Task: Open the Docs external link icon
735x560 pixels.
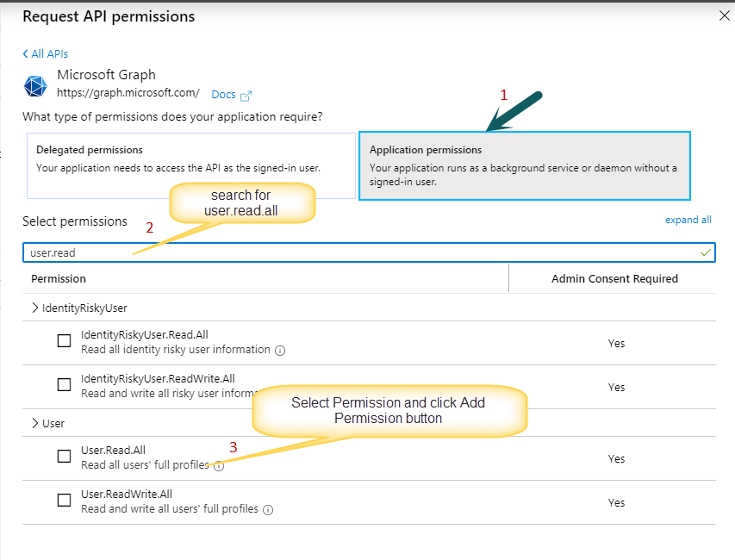Action: [x=246, y=96]
